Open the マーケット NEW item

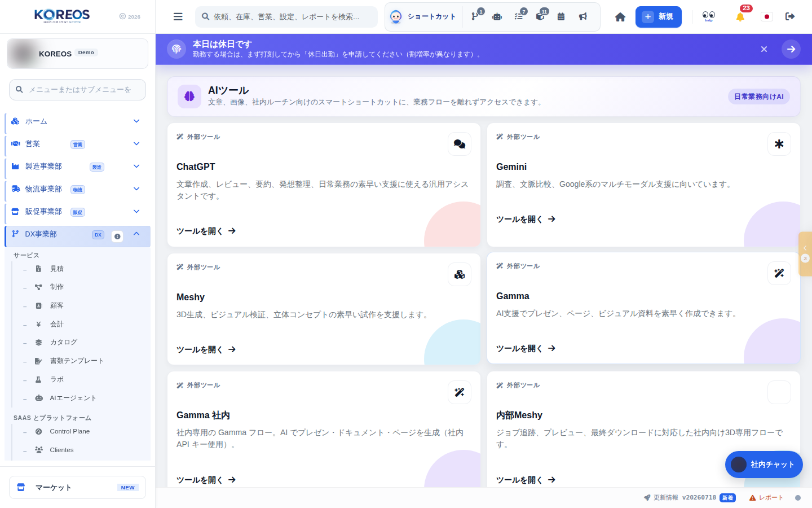pos(77,488)
